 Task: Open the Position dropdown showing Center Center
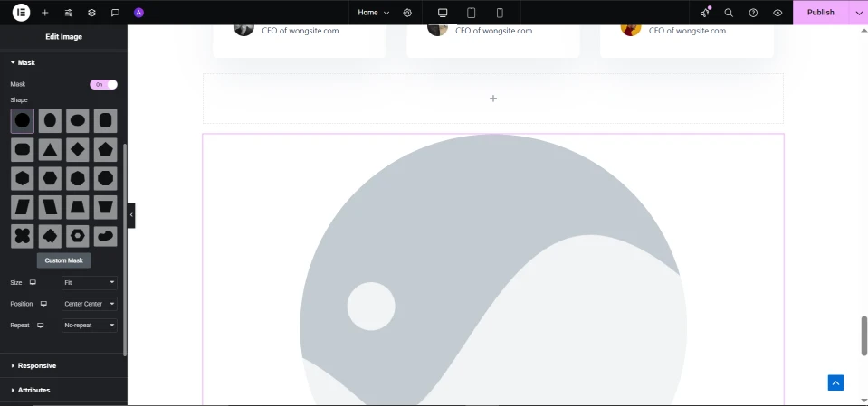[90, 304]
